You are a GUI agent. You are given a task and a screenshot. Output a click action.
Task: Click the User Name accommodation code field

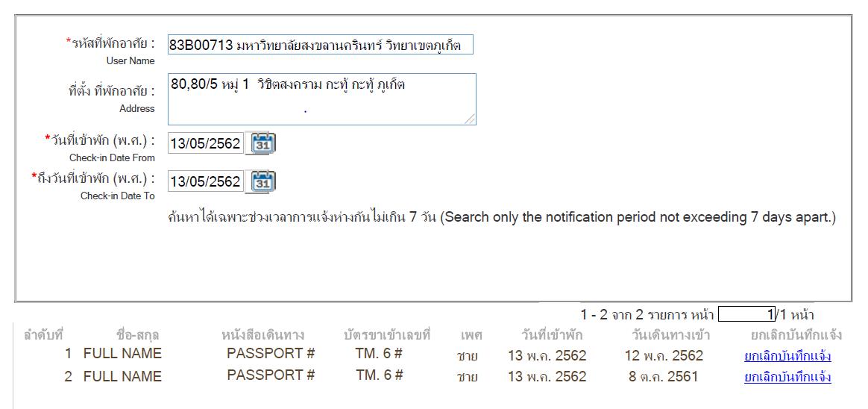tap(320, 46)
